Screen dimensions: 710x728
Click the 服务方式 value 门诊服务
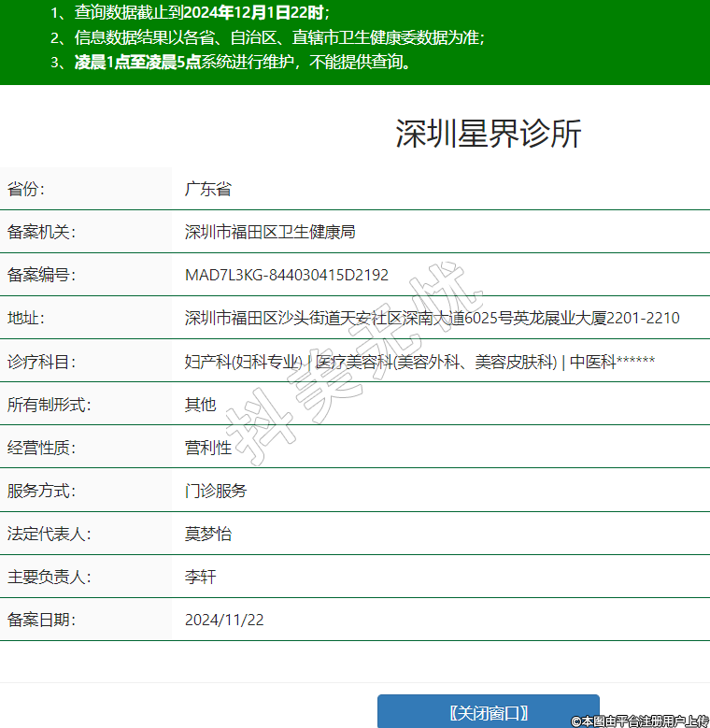click(216, 491)
